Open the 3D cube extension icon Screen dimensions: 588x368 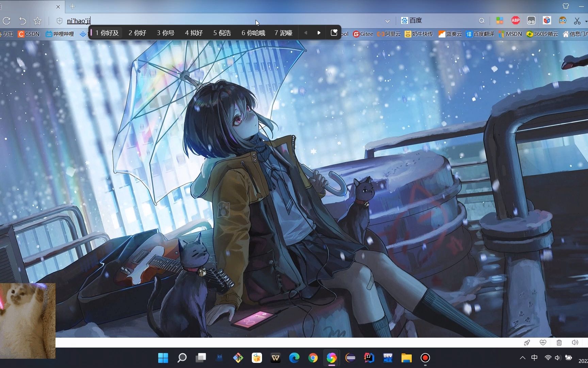tap(547, 20)
